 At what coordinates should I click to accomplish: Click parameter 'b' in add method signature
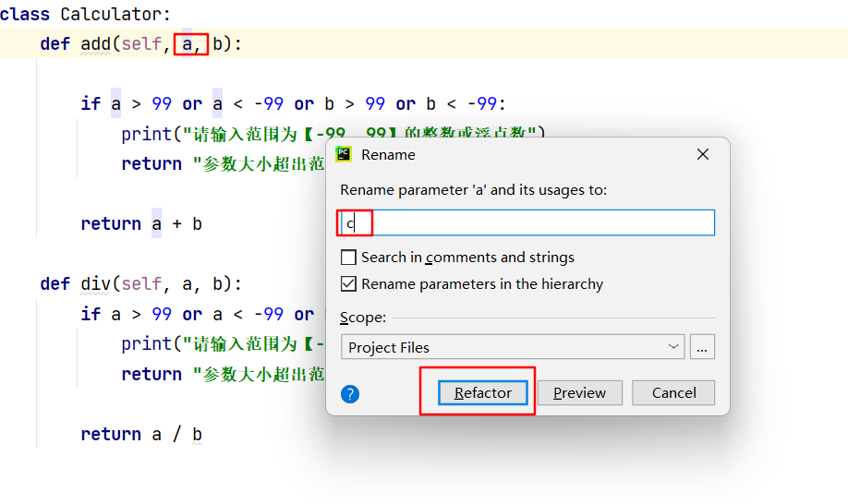coord(217,43)
